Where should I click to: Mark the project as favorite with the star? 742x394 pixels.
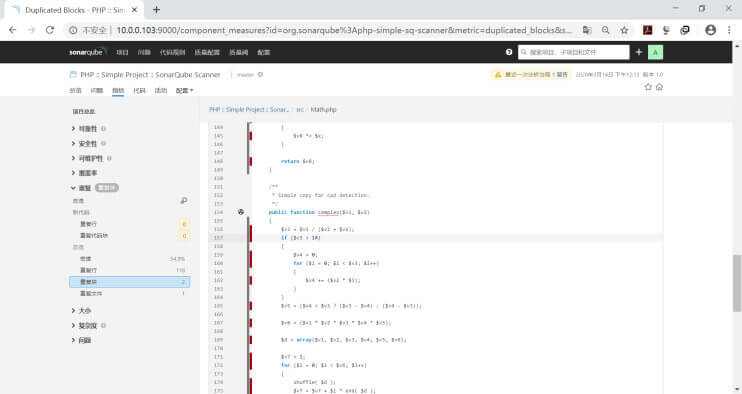pyautogui.click(x=648, y=87)
